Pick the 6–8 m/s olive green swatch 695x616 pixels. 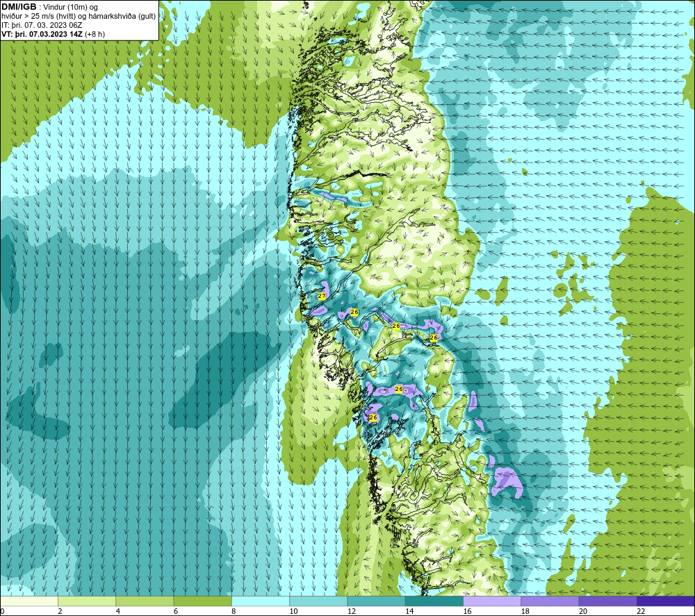202,601
